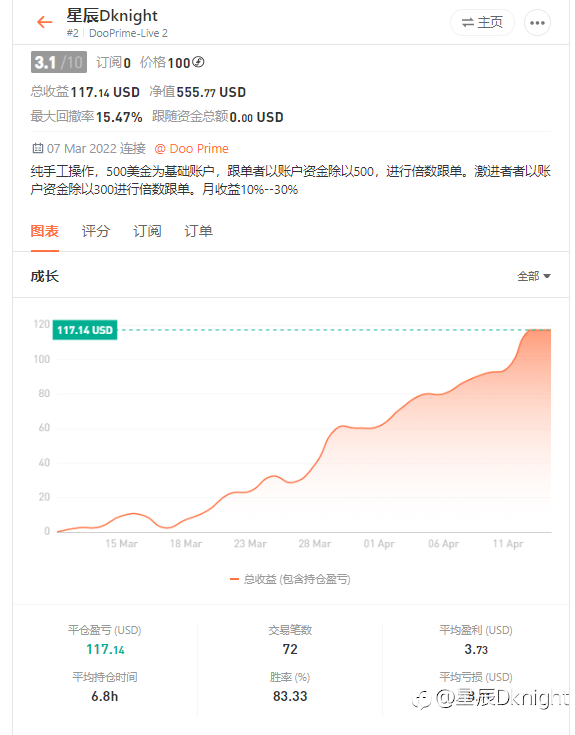Click the 交易笔数 72 statistic
Screen dimensions: 575x735
click(x=290, y=640)
